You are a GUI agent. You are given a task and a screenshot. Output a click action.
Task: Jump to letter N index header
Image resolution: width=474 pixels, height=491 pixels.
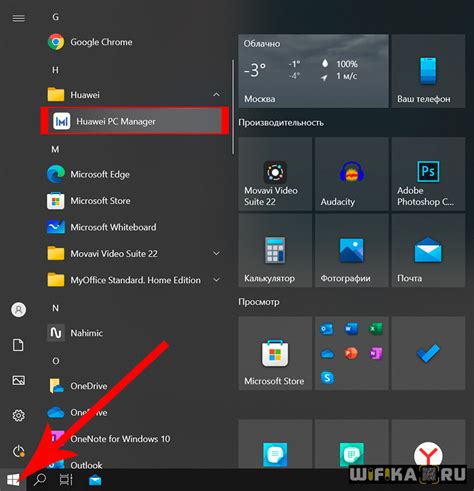tap(56, 308)
